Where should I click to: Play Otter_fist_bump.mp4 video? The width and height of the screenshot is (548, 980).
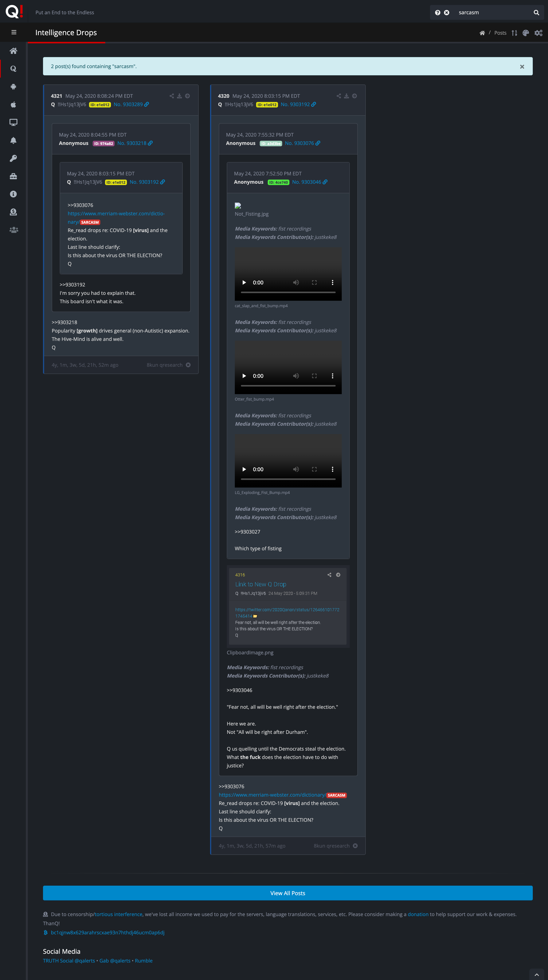click(x=244, y=376)
